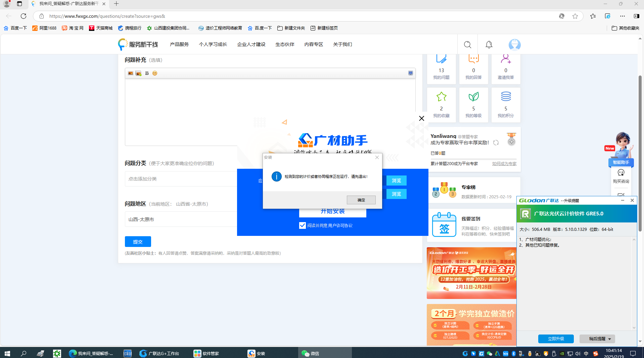This screenshot has height=358, width=644.
Task: Open 百度一下 first bookmark
Action: coord(15,28)
